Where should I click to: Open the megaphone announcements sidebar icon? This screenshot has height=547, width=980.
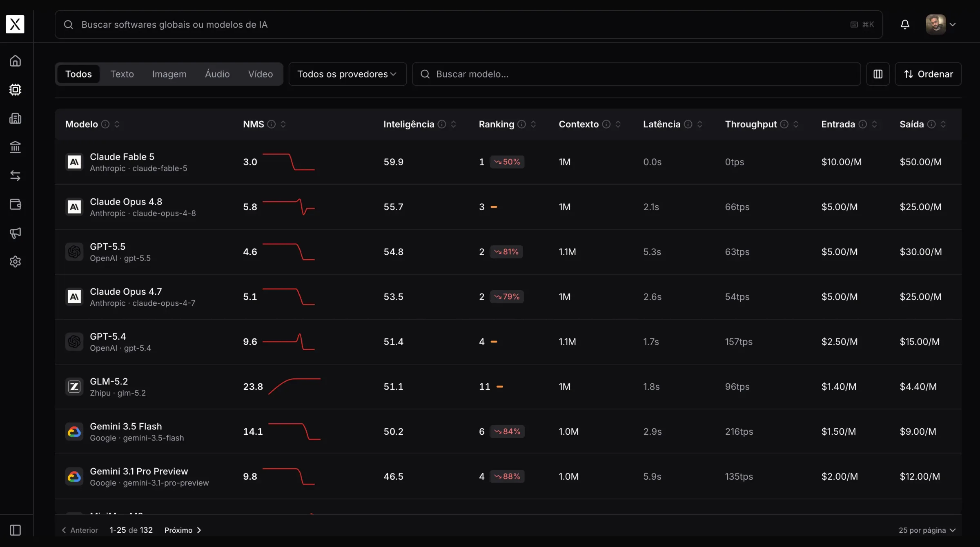coord(15,233)
